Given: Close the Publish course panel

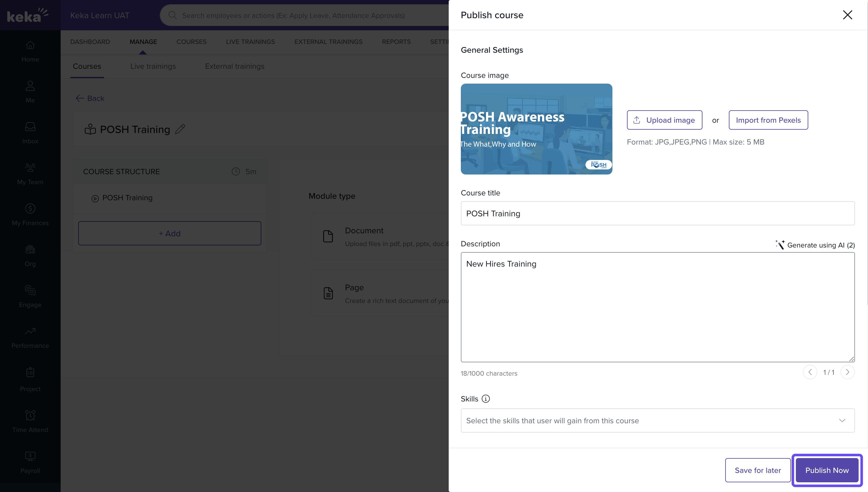Looking at the screenshot, I should (x=847, y=15).
